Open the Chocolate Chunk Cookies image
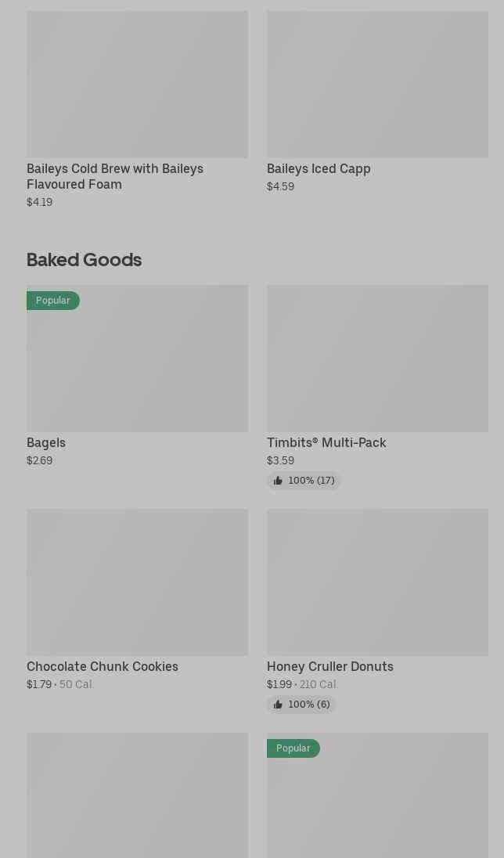Viewport: 504px width, 858px height. pos(137,582)
